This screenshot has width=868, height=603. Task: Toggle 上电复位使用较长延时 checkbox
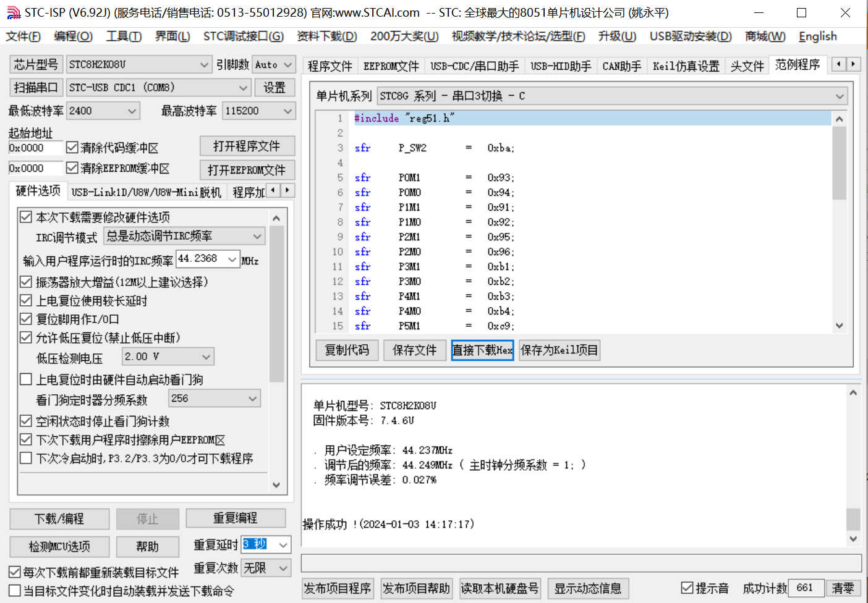(x=26, y=300)
